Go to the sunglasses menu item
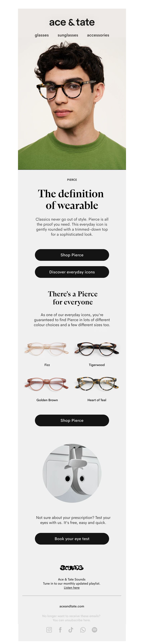This screenshot has width=144, height=644. tap(68, 35)
